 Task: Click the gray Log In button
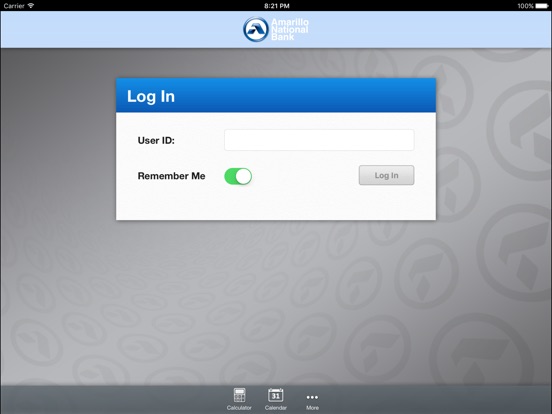(387, 175)
